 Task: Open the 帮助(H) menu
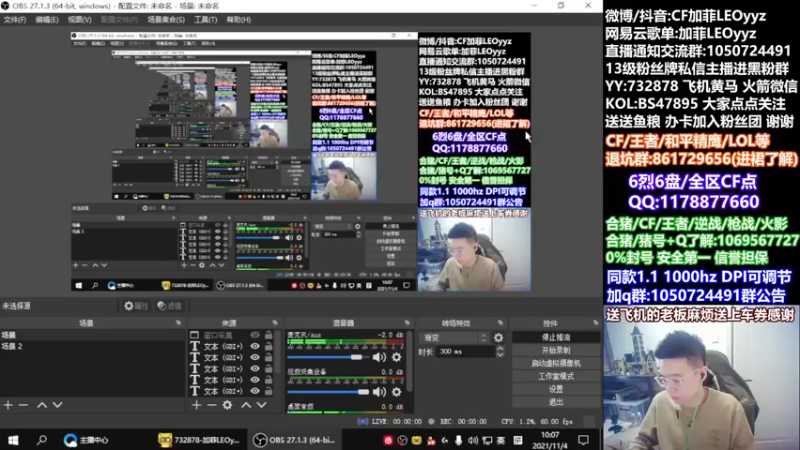(x=239, y=19)
